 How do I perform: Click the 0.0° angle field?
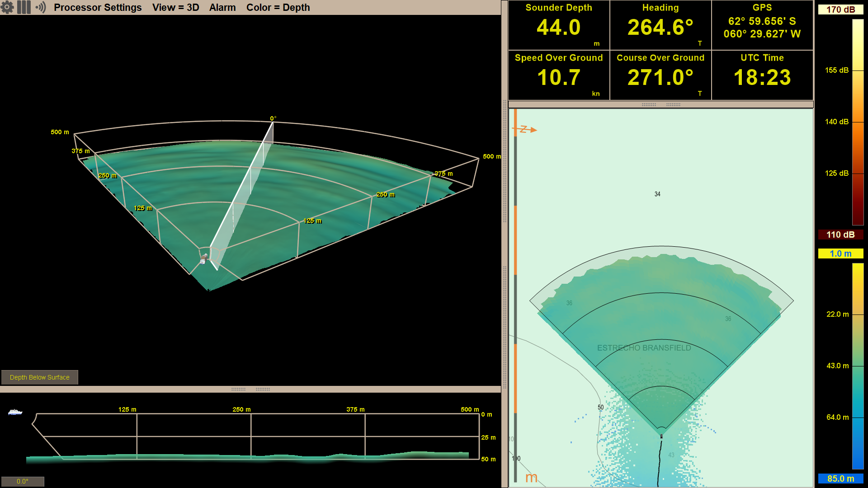point(23,481)
